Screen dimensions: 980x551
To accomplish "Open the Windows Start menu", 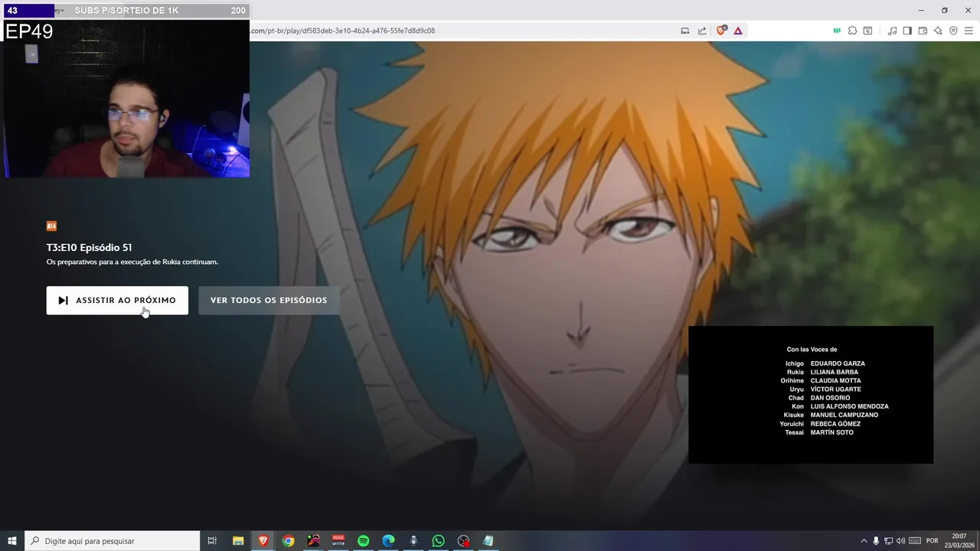I will coord(12,541).
